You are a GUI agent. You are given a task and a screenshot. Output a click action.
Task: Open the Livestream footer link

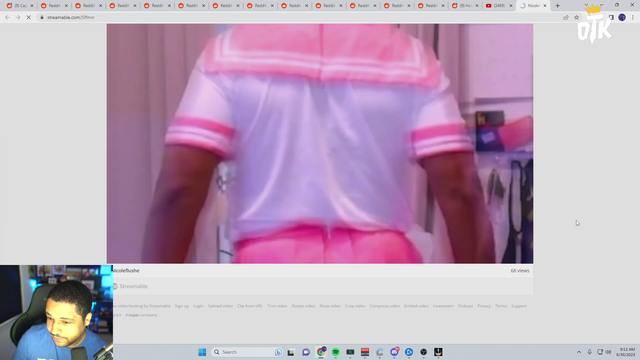point(443,306)
